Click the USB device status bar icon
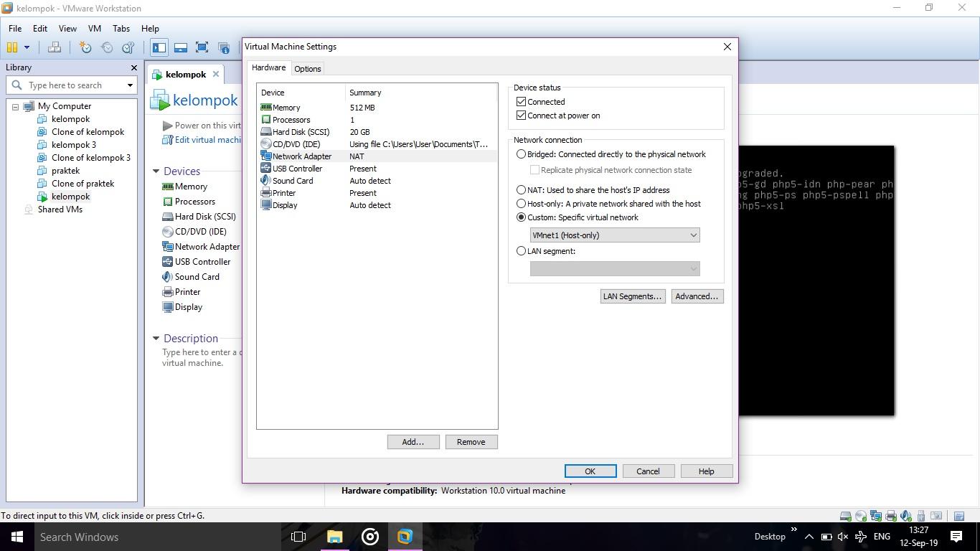 click(x=921, y=516)
